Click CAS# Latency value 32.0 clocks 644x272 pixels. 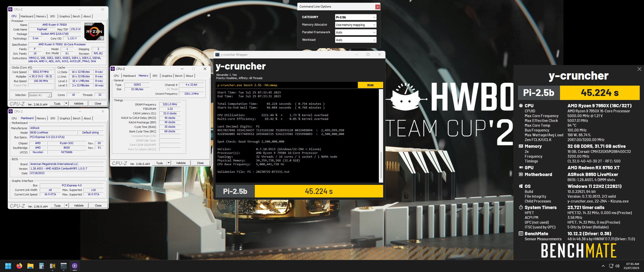(x=170, y=113)
